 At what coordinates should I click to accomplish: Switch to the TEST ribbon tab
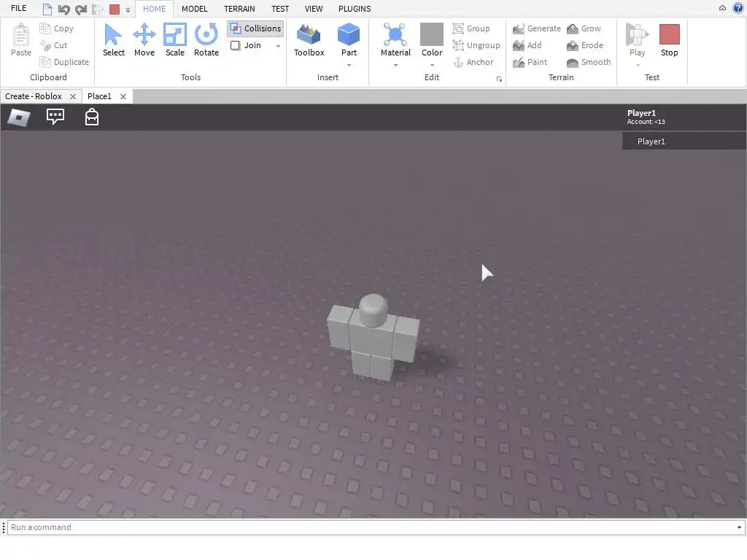coord(280,9)
